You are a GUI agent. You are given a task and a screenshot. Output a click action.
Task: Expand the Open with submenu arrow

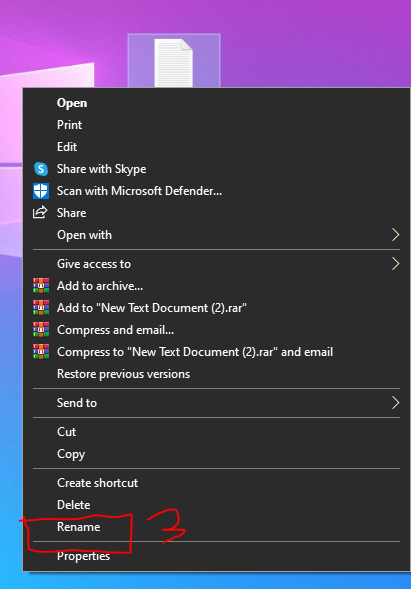click(395, 235)
